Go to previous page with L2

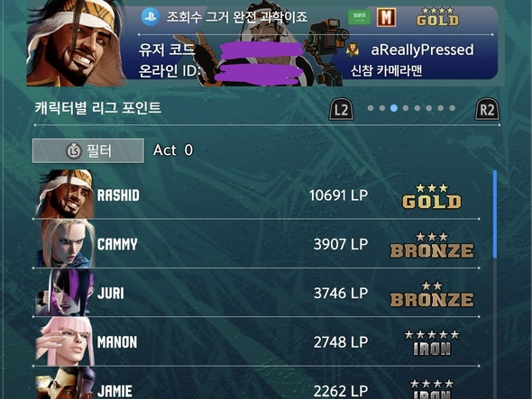pos(342,109)
